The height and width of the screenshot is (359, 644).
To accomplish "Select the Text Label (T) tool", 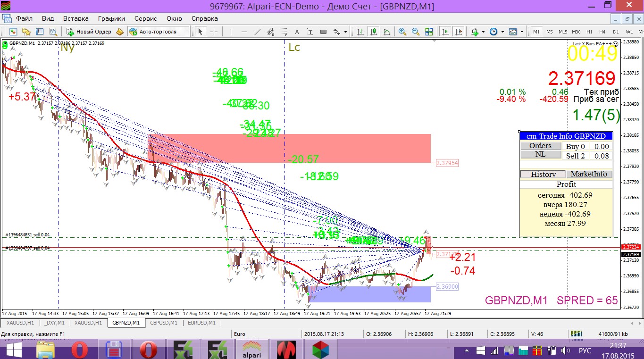I will [x=310, y=32].
